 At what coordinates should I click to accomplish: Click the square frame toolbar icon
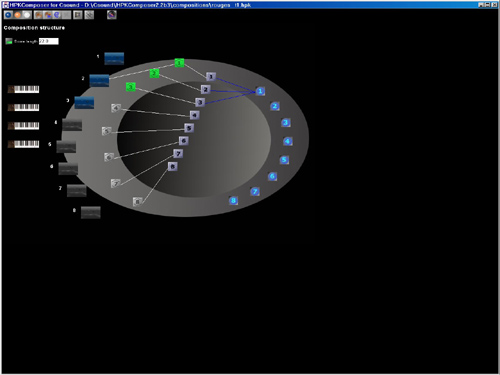point(78,15)
